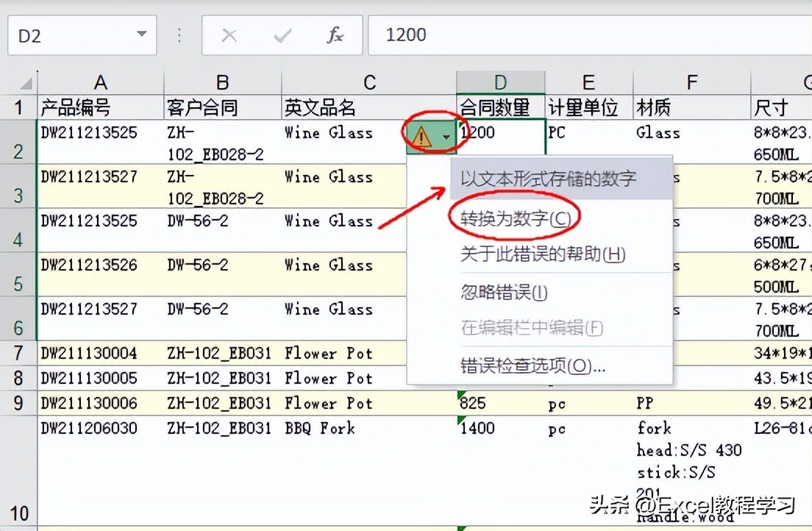Select cell C2 Wine Glass

[x=344, y=143]
